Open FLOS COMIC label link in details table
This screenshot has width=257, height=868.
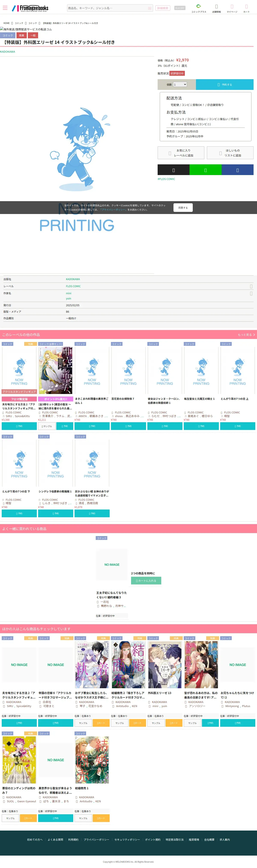pos(73,286)
